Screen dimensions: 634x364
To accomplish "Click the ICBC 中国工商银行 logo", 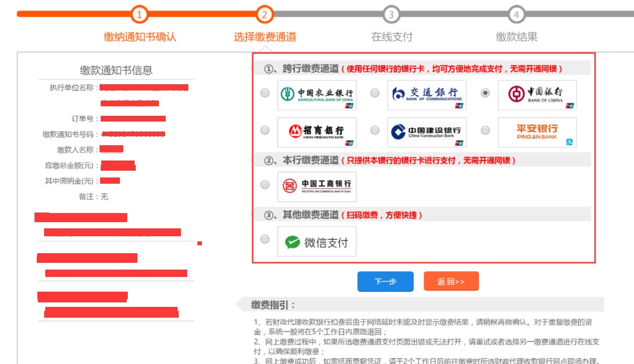I will [x=317, y=187].
